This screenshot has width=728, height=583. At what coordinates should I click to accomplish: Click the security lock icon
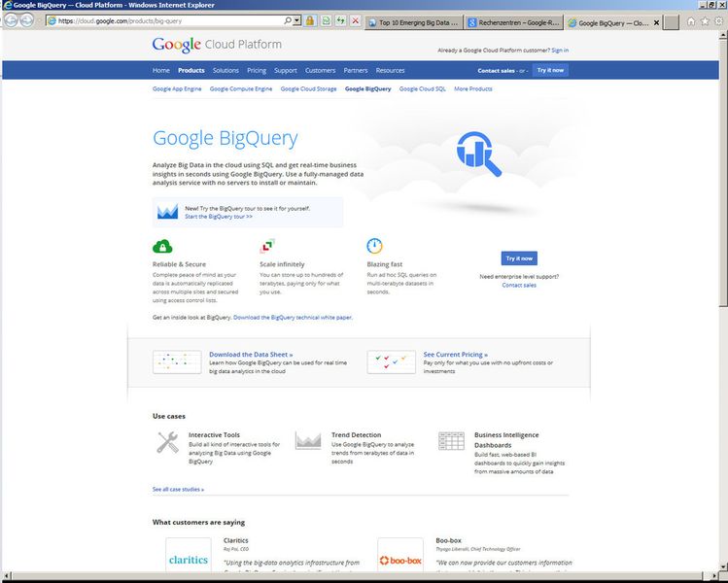click(310, 20)
